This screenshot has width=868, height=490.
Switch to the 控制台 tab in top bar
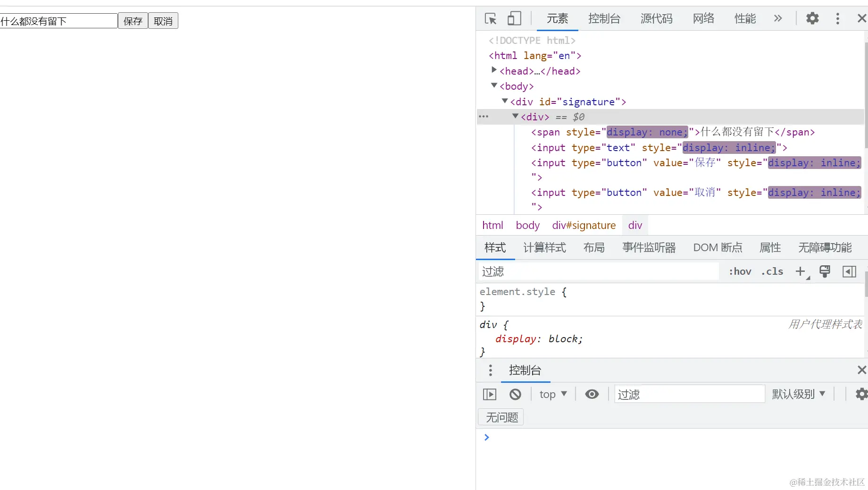[604, 18]
